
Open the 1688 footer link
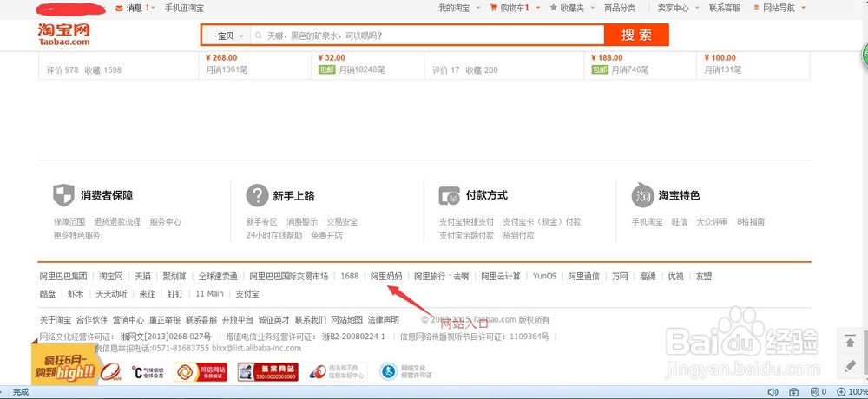pos(350,276)
